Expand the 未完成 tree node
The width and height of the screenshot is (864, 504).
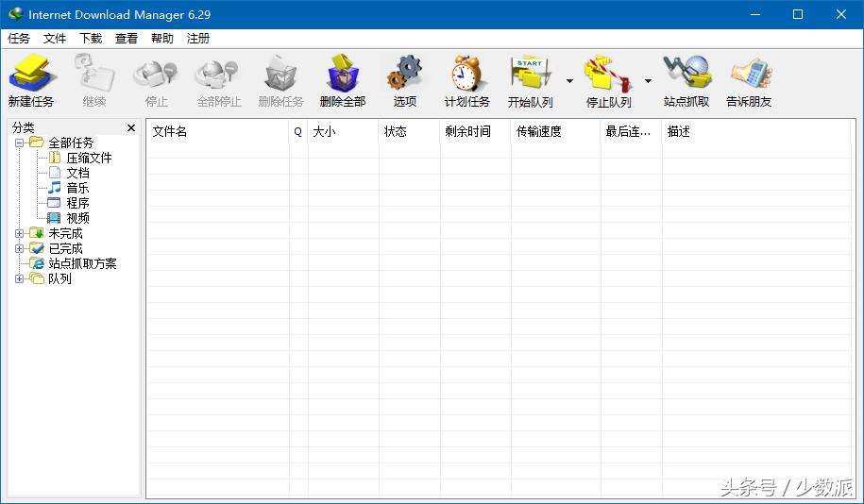click(20, 233)
